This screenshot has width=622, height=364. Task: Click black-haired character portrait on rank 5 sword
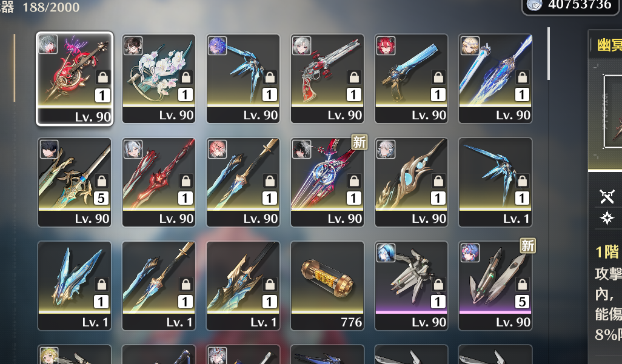pos(49,149)
